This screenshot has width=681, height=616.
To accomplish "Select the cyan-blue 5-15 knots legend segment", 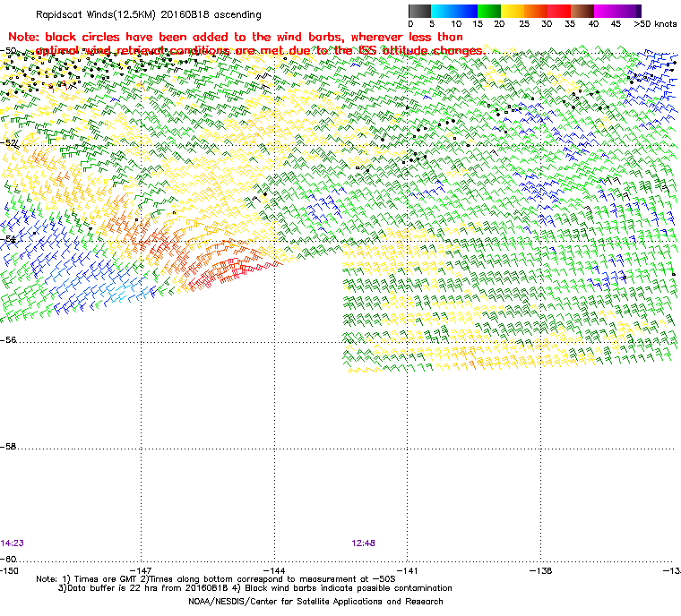I will [x=454, y=11].
